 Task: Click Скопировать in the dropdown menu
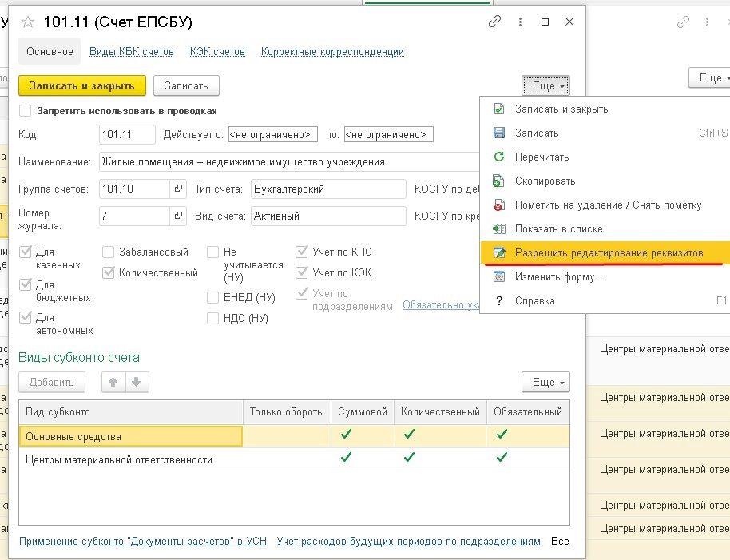click(x=545, y=181)
